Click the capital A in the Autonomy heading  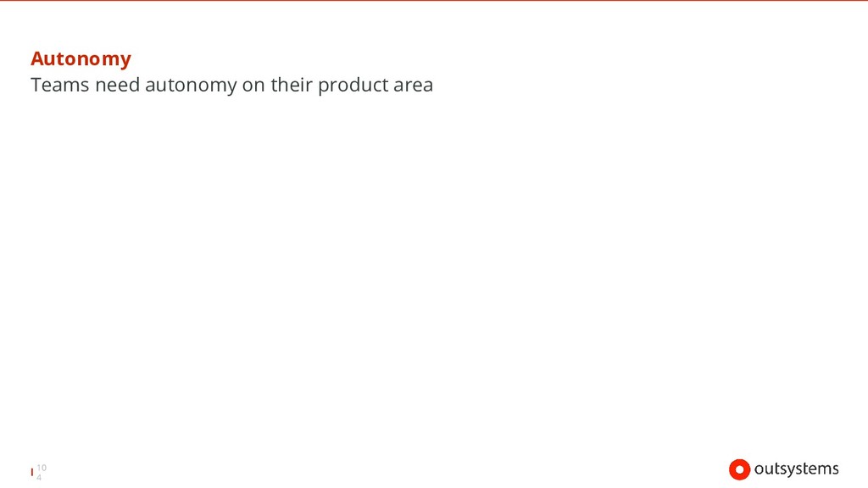click(37, 58)
